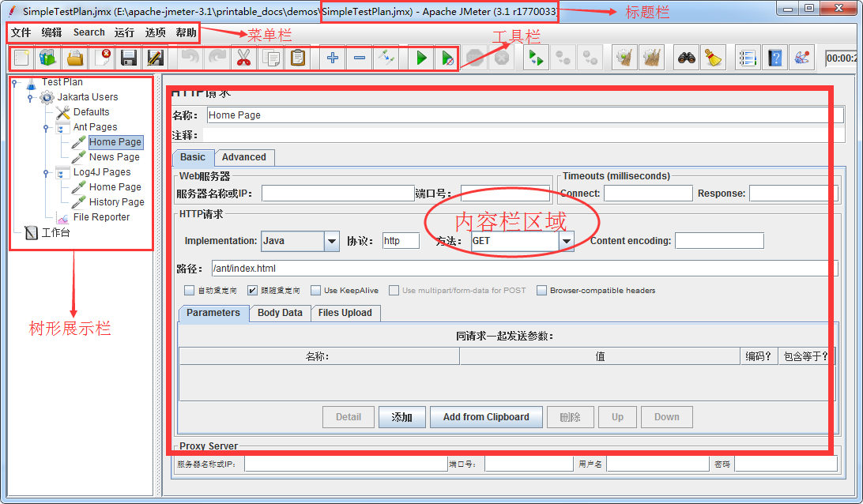Click the 路径 path input field
The width and height of the screenshot is (863, 504).
[522, 269]
